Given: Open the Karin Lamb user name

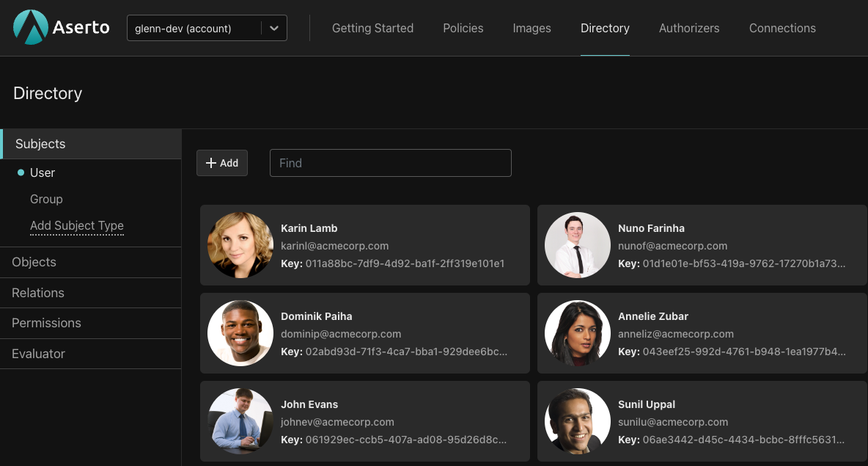Looking at the screenshot, I should [x=309, y=228].
